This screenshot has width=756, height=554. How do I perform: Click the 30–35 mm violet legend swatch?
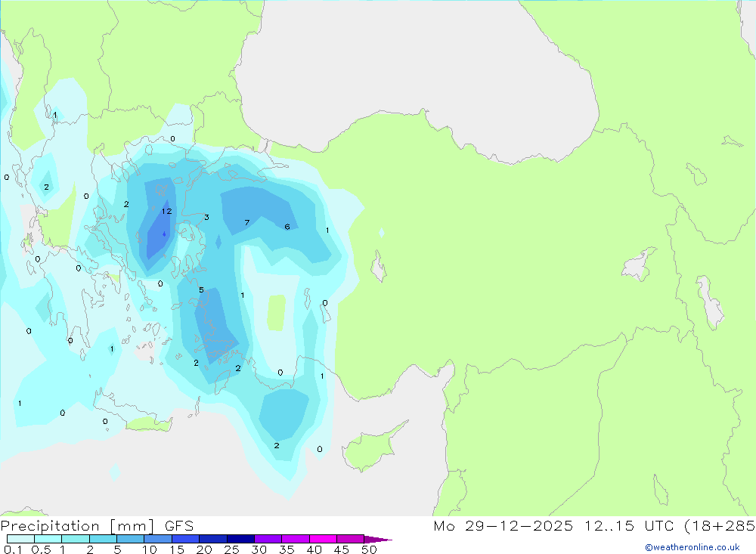pyautogui.click(x=268, y=539)
